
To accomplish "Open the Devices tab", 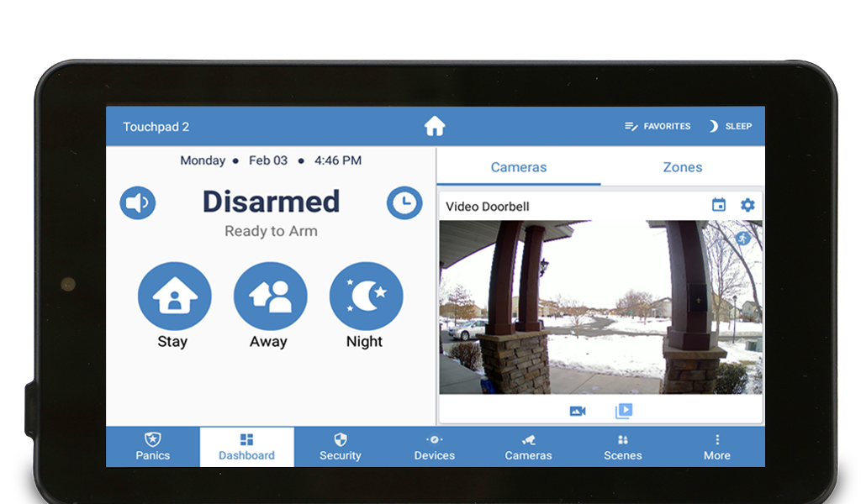I will click(435, 447).
